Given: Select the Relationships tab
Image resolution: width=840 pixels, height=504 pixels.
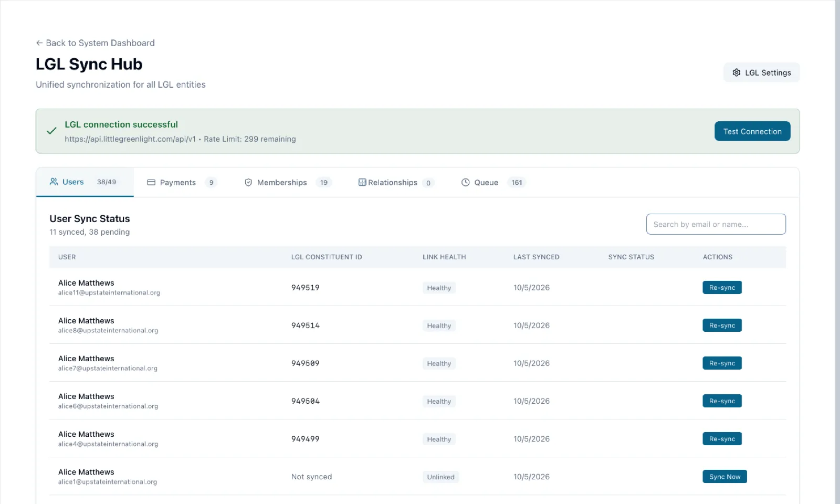Looking at the screenshot, I should coord(396,182).
